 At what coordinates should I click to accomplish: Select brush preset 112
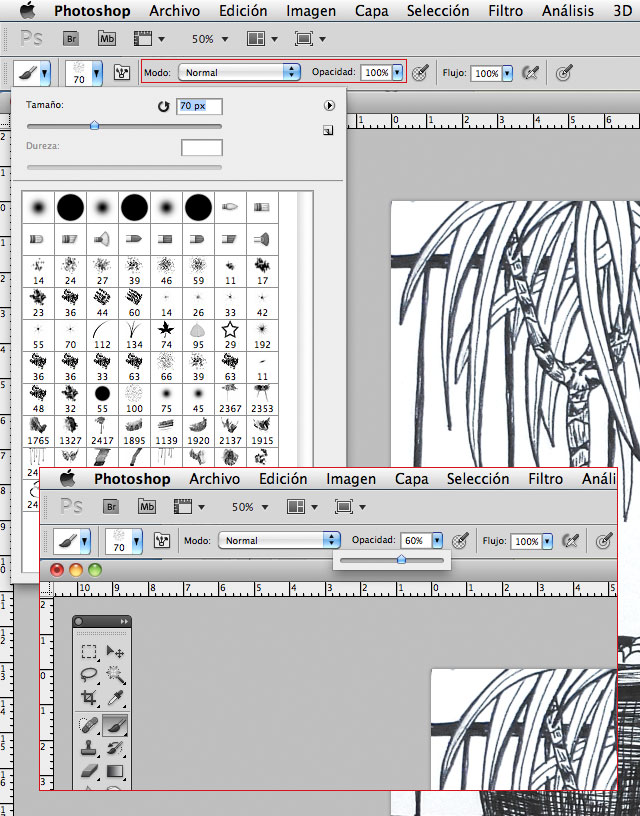[102, 335]
